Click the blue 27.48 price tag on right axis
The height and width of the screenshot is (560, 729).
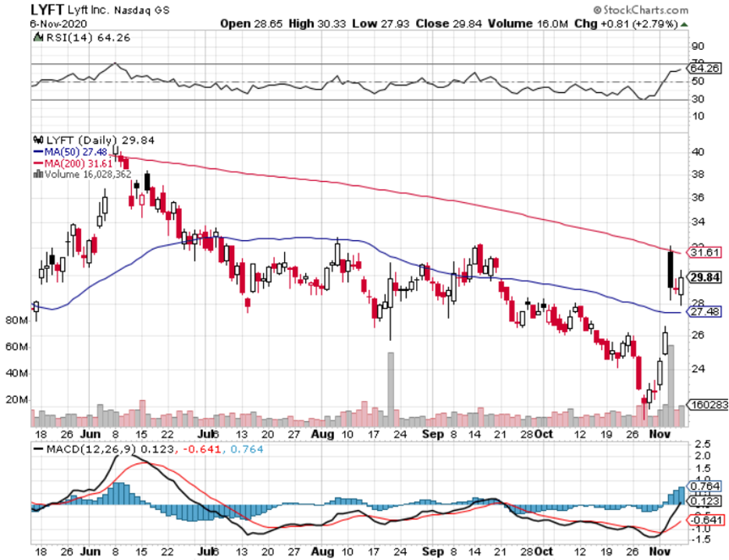(x=705, y=311)
